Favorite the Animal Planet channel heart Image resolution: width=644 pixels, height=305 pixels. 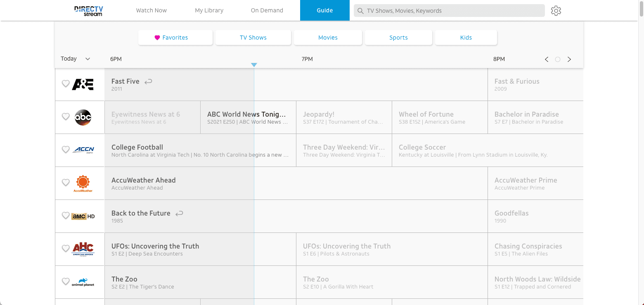[x=66, y=282]
